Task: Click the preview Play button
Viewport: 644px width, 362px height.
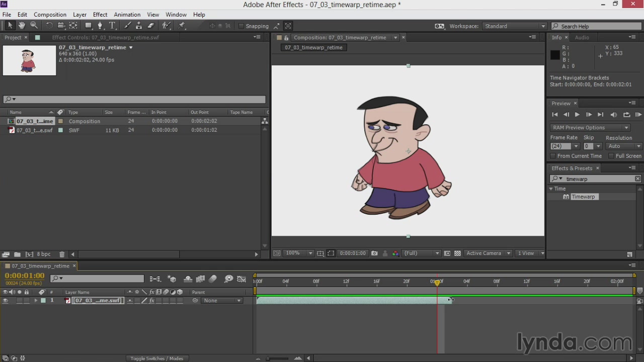Action: click(x=577, y=115)
